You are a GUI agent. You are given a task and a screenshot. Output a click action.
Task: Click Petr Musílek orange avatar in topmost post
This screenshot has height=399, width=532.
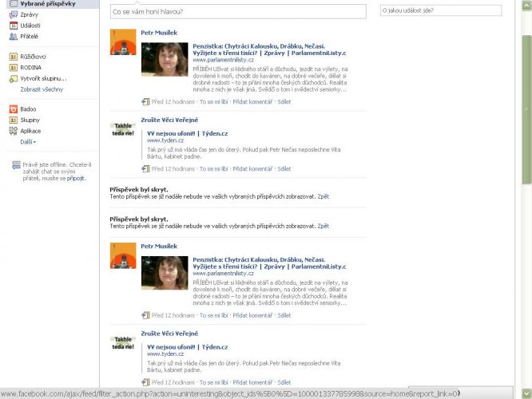pyautogui.click(x=123, y=42)
